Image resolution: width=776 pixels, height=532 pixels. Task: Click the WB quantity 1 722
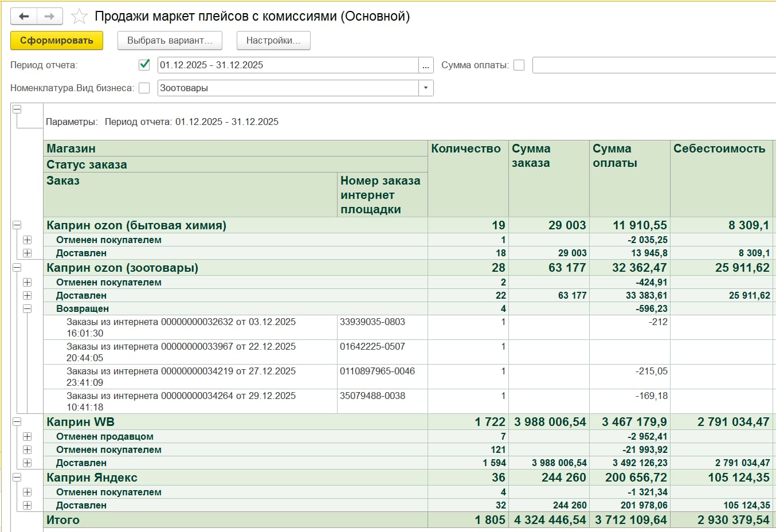click(x=490, y=422)
